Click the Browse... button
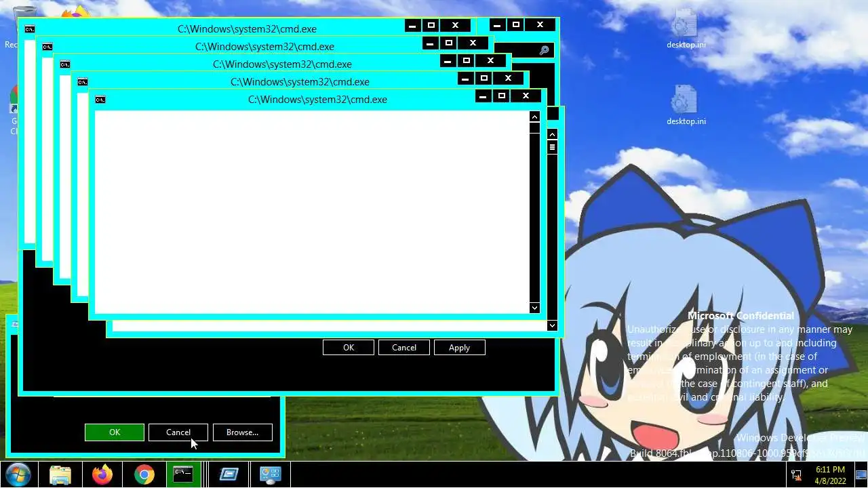This screenshot has height=488, width=868. tap(242, 432)
